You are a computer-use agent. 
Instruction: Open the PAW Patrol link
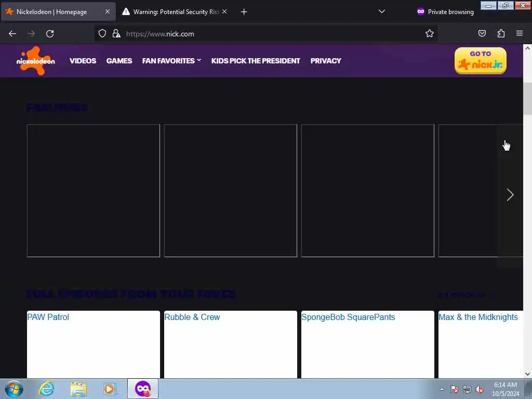(x=48, y=317)
